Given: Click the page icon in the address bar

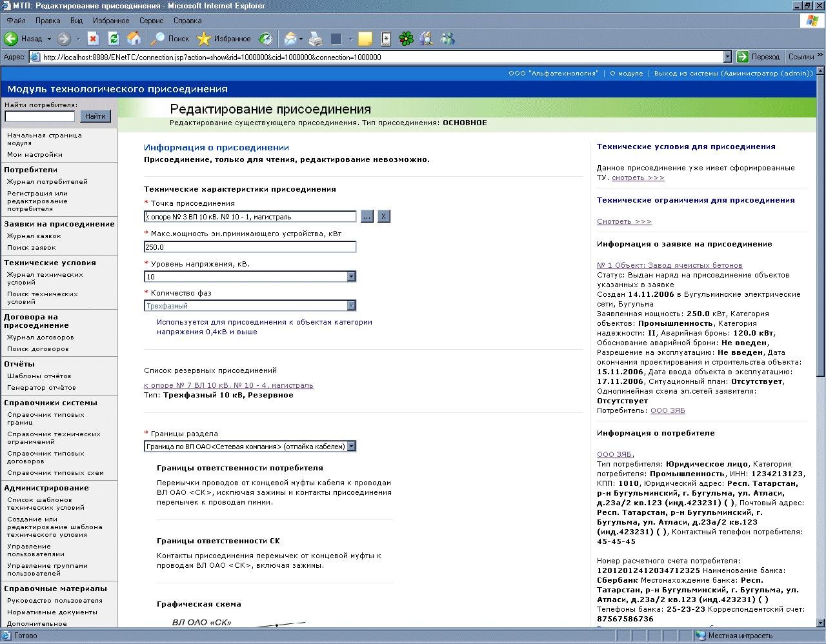Looking at the screenshot, I should point(35,57).
